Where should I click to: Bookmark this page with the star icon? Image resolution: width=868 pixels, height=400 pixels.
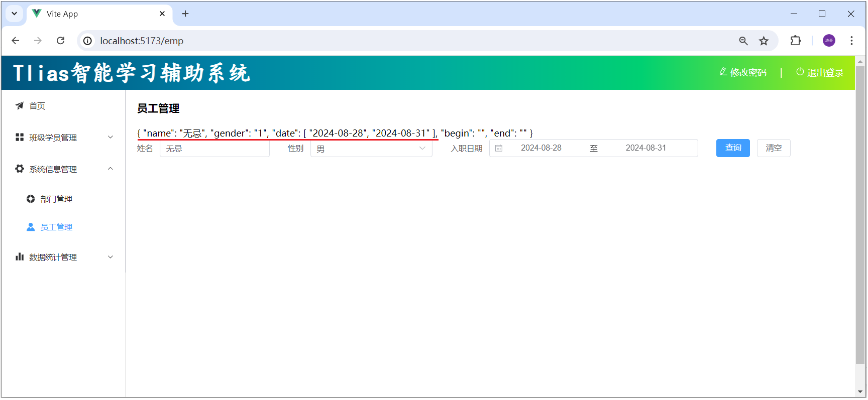click(x=764, y=41)
